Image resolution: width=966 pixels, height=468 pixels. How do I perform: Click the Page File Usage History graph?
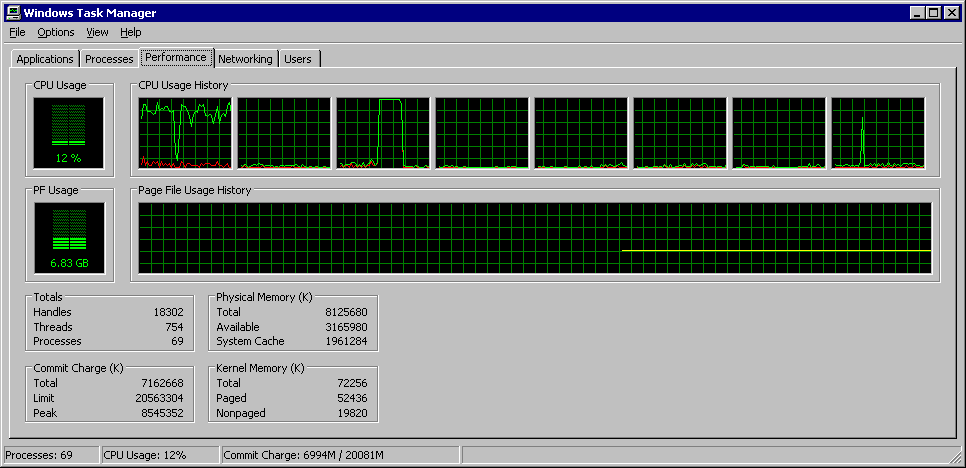(535, 238)
